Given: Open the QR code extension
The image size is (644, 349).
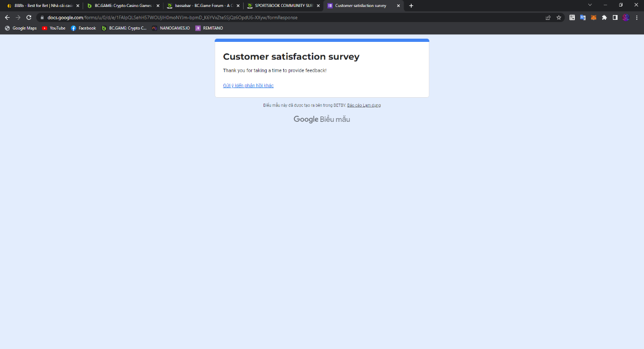Looking at the screenshot, I should click(x=572, y=17).
